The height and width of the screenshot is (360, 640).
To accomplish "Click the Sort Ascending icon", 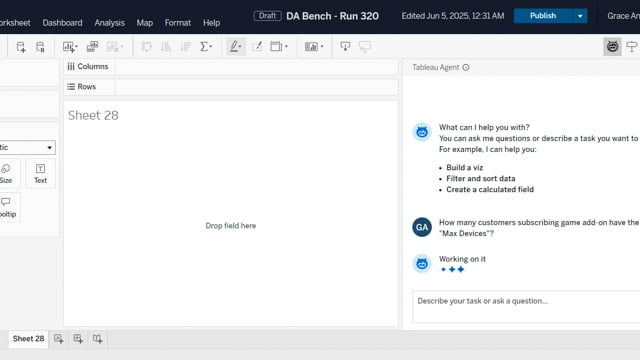I will (166, 47).
